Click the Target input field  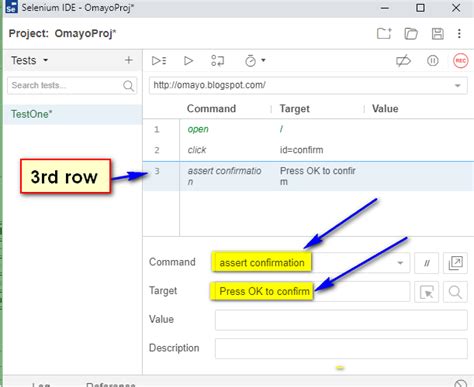point(312,292)
